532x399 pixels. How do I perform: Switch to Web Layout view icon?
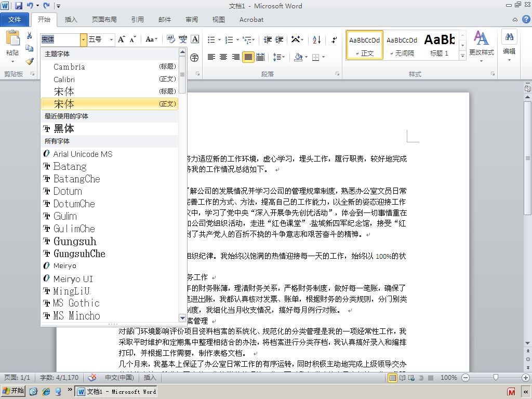pyautogui.click(x=411, y=378)
